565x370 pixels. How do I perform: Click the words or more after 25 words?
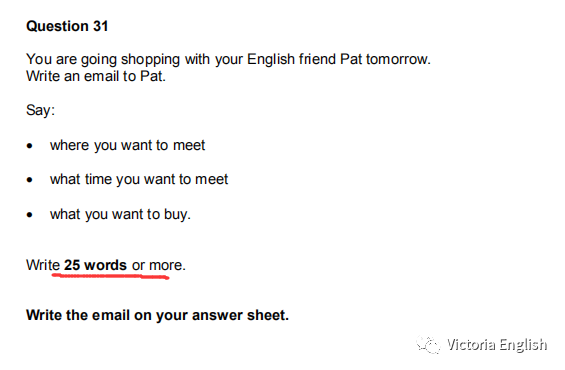tap(159, 265)
